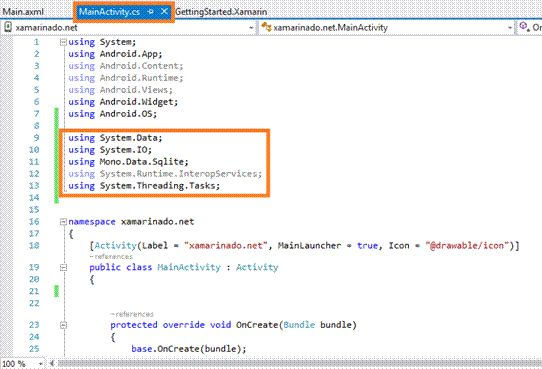This screenshot has height=369, width=542.
Task: Pin the MainActivity.cs tab
Action: (x=150, y=12)
